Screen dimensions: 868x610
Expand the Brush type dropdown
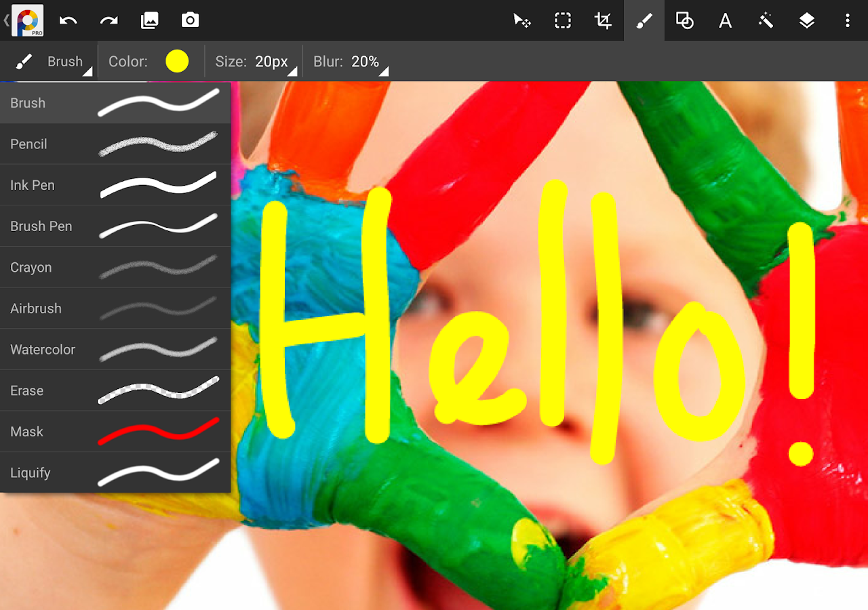pos(53,62)
